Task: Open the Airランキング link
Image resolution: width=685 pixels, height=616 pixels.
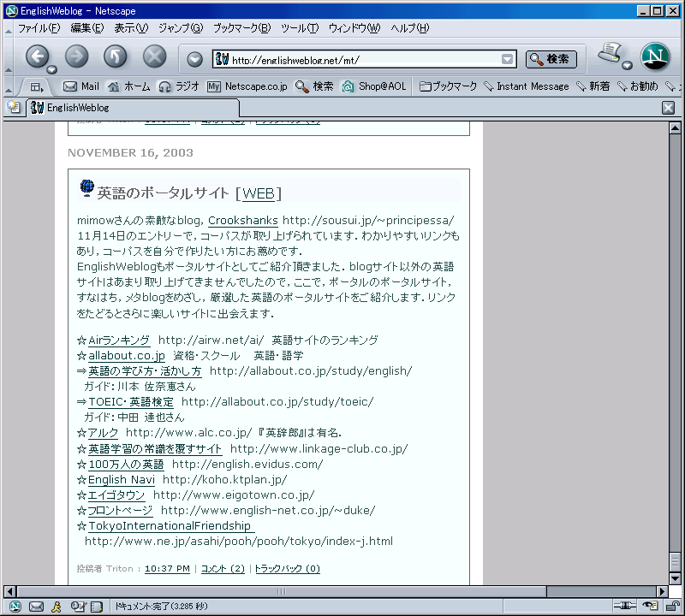Action: [x=119, y=341]
